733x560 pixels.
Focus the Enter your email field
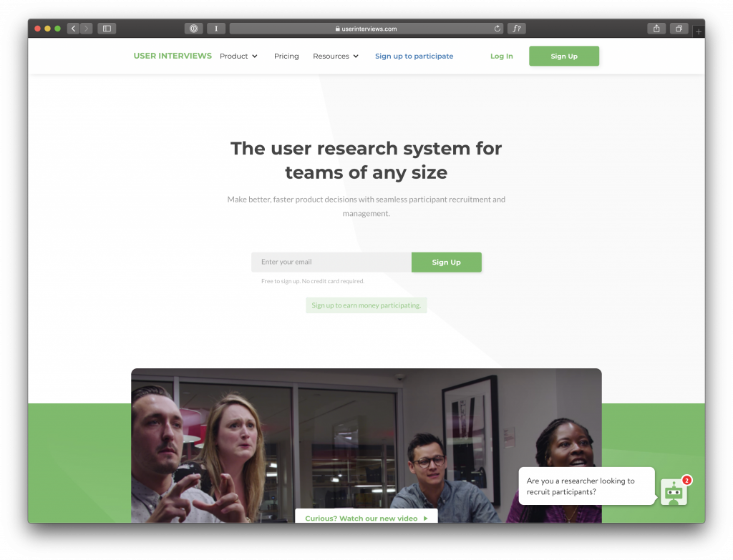click(331, 262)
